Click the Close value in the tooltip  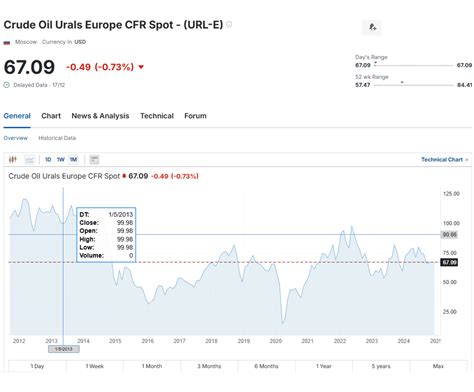(x=125, y=223)
